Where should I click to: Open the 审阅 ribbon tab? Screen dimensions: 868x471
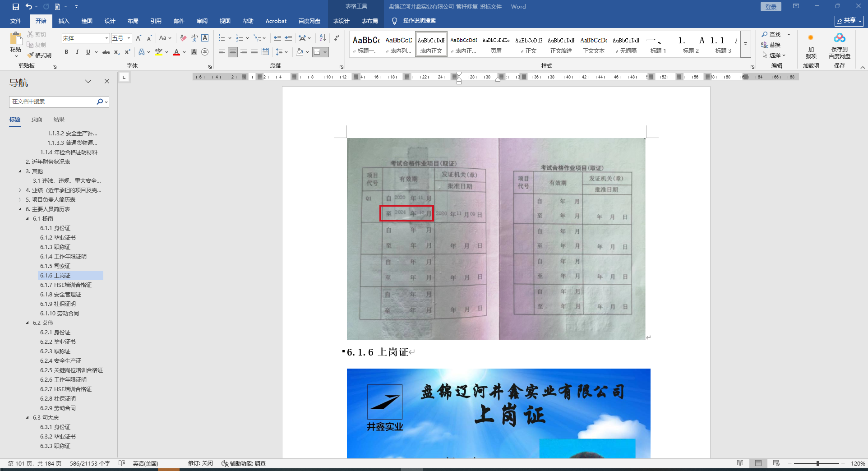(202, 21)
